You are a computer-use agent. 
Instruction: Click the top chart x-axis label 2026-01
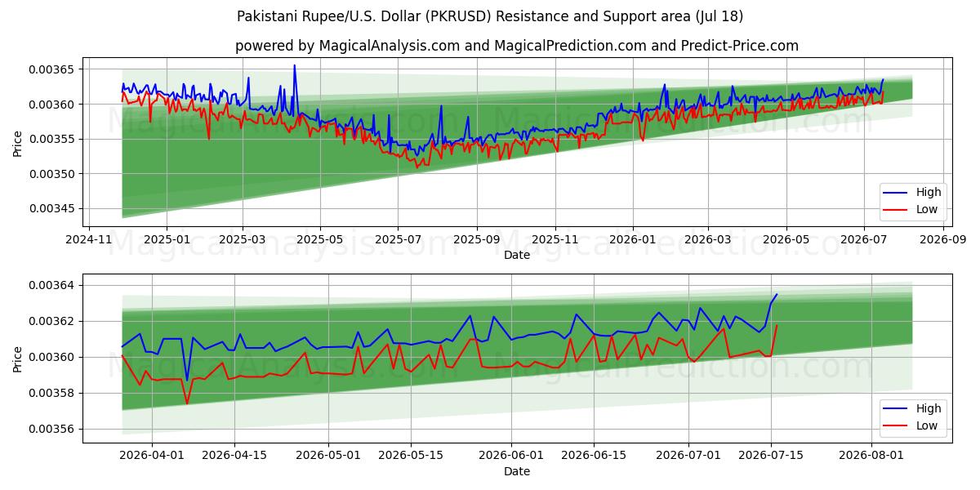click(x=633, y=239)
